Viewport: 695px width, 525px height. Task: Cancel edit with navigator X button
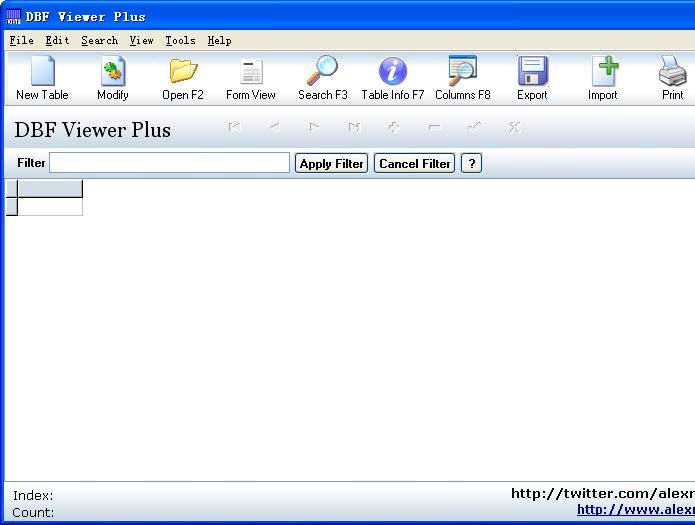coord(514,128)
